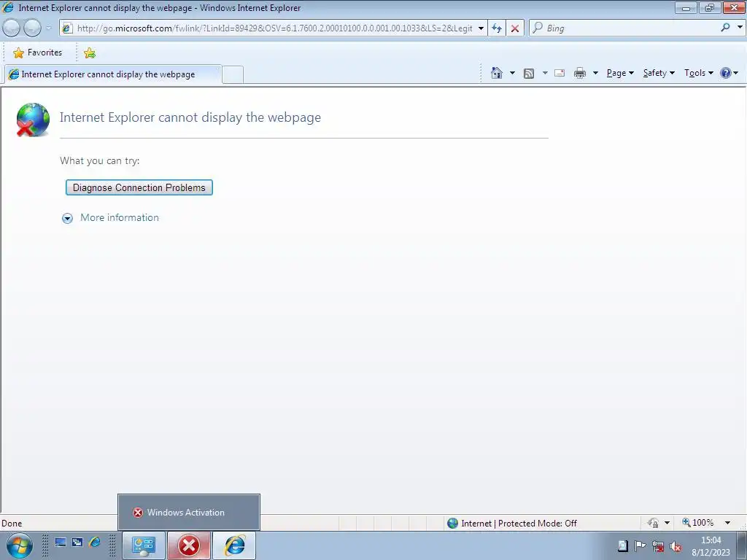Launch Internet Explorer from quick launch
747x560 pixels.
click(x=94, y=542)
